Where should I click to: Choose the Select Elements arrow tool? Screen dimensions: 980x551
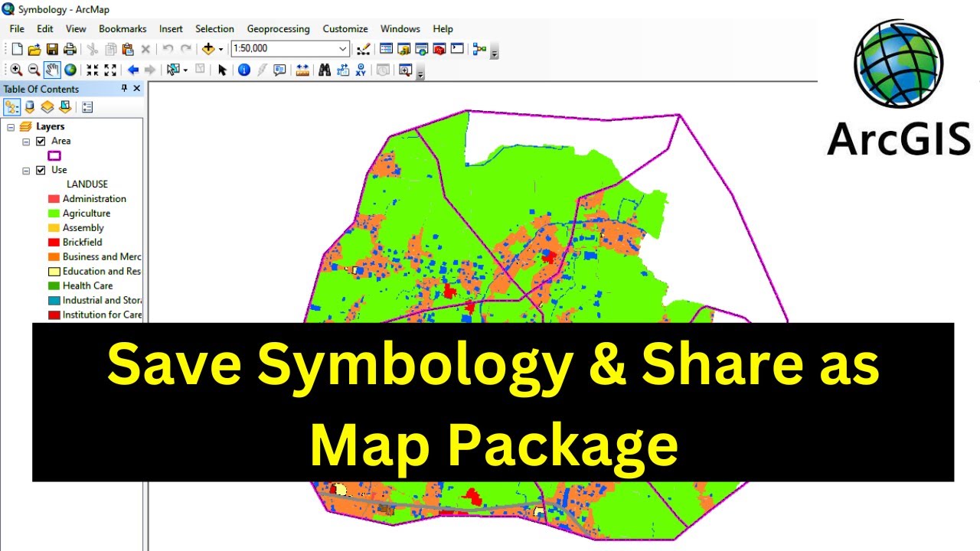pos(222,70)
